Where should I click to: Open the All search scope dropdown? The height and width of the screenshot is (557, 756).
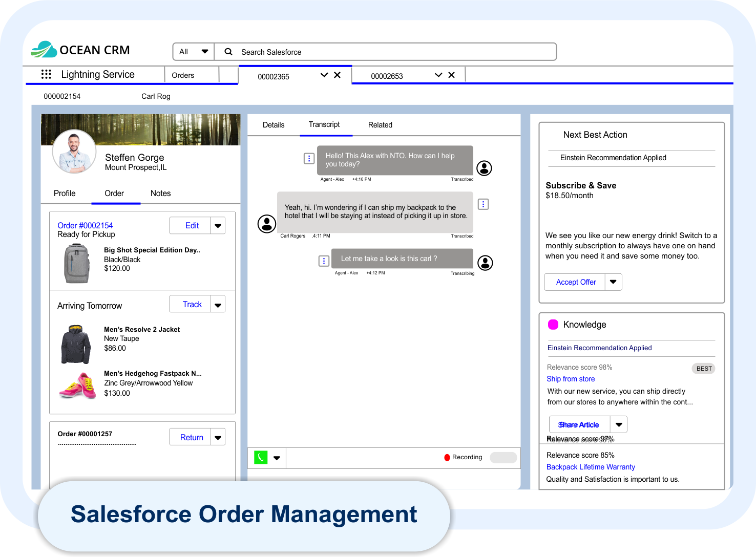[x=194, y=52]
